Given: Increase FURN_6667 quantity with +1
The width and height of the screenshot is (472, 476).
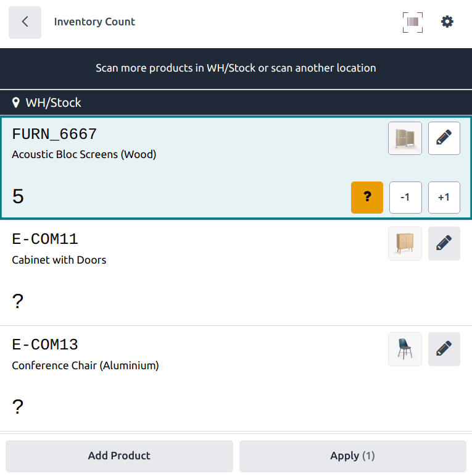Looking at the screenshot, I should (444, 197).
